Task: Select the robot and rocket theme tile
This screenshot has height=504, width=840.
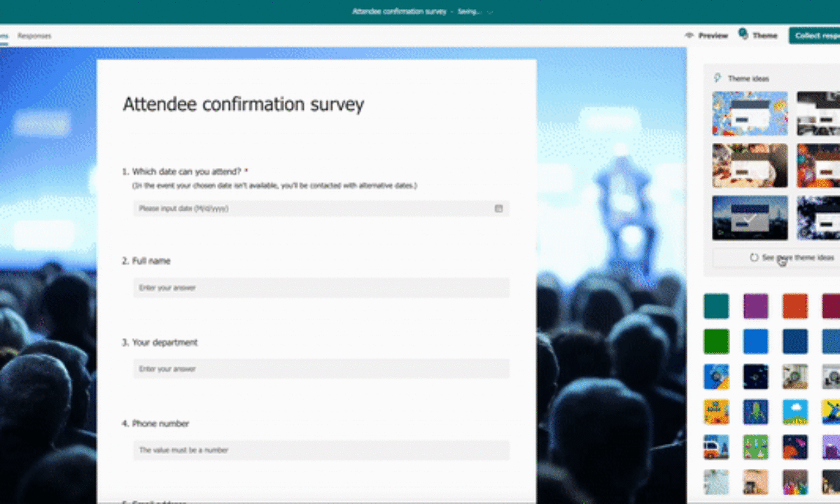Action: (x=755, y=412)
